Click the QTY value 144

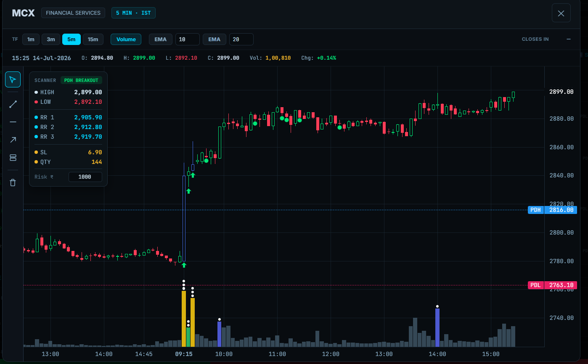click(97, 162)
